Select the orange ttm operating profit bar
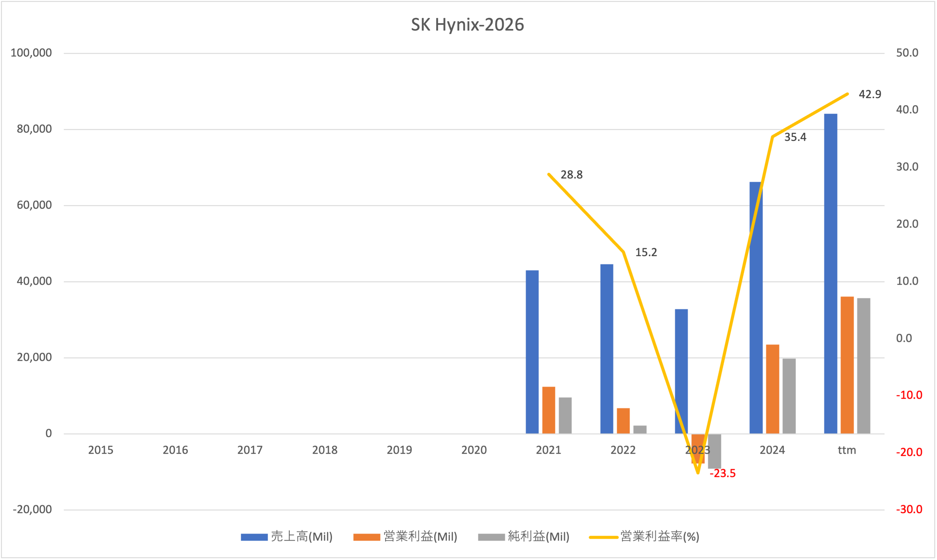Screen dimensions: 937x560 [x=847, y=365]
